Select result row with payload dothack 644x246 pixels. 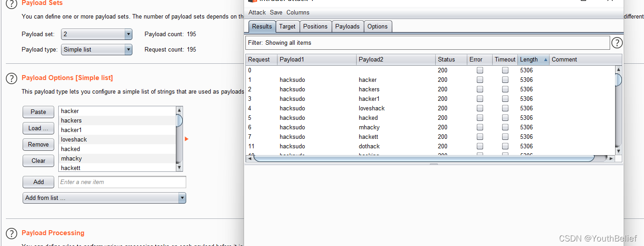(x=430, y=146)
